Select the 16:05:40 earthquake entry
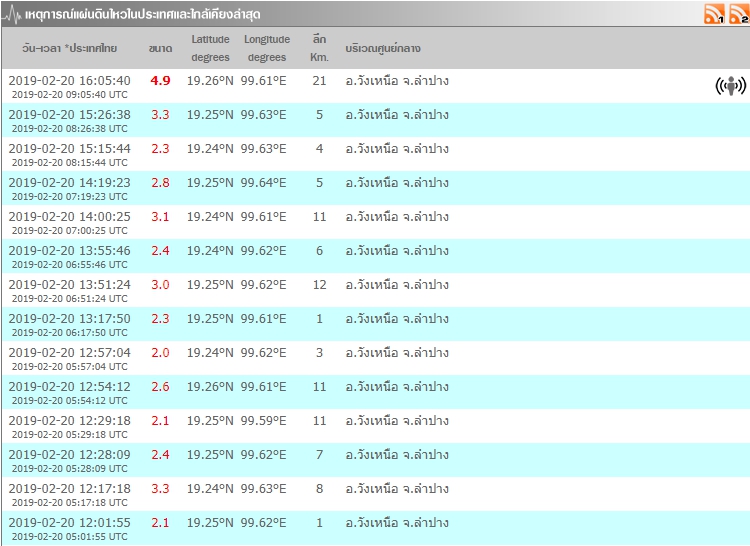 point(69,80)
